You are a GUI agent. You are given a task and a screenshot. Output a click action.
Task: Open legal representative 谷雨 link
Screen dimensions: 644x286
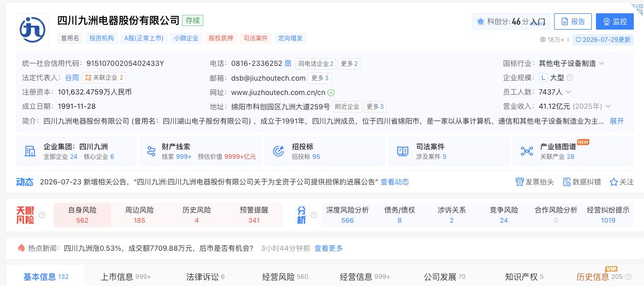point(72,78)
